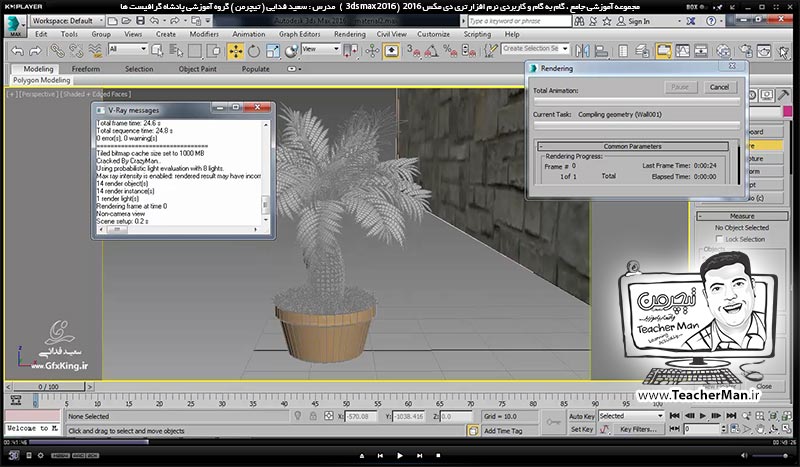Click the Auto Key button
Image resolution: width=800 pixels, height=467 pixels.
click(582, 416)
